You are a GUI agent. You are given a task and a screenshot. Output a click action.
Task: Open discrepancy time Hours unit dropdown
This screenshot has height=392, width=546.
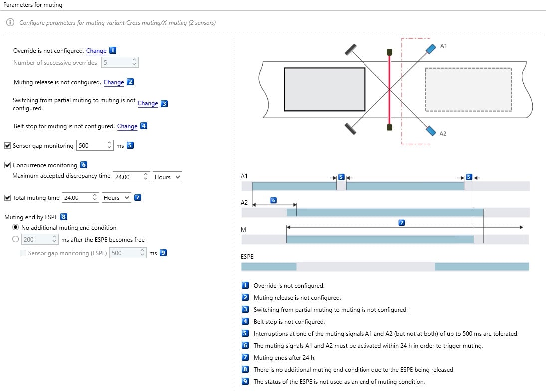pos(167,177)
